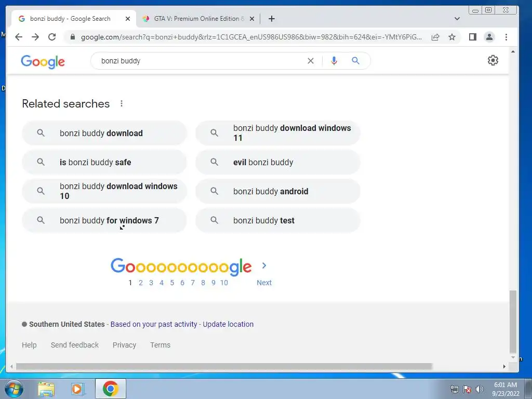This screenshot has height=399, width=532.
Task: Open a new tab with the plus button
Action: [271, 19]
